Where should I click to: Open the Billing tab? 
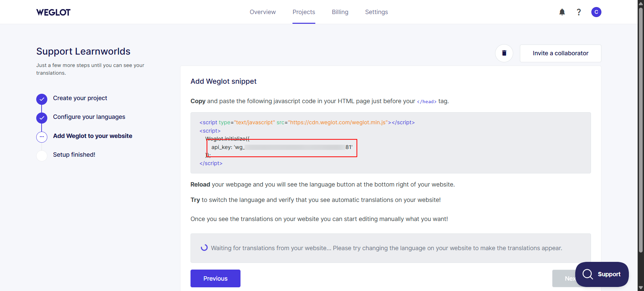(340, 12)
